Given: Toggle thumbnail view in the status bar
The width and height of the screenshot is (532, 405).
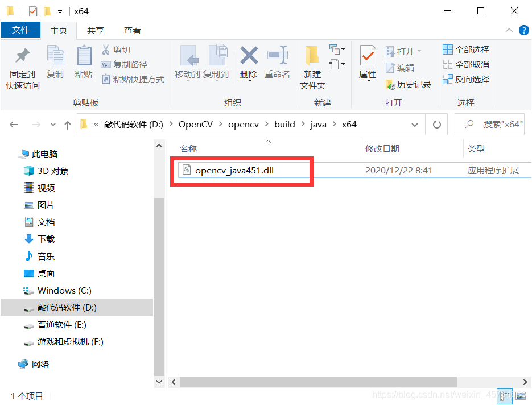Looking at the screenshot, I should click(x=521, y=396).
